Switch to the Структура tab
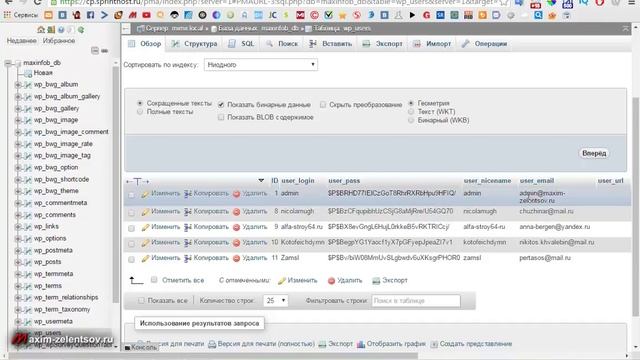 click(x=194, y=44)
